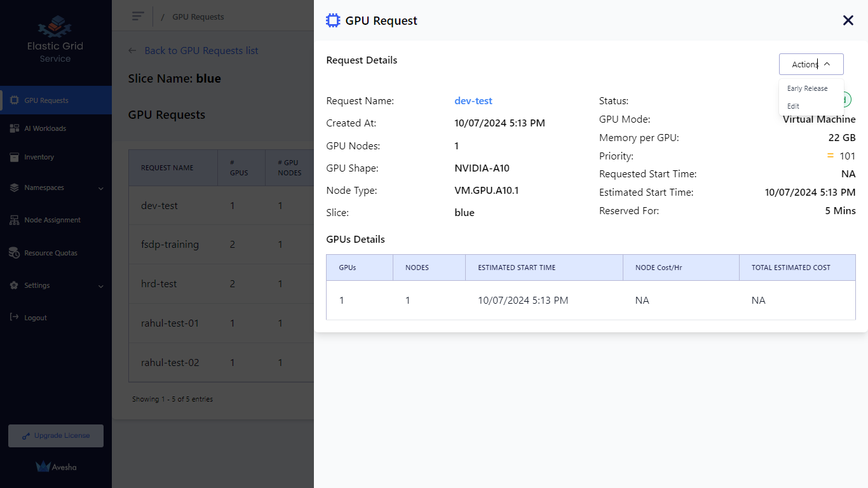
Task: Select the fsdp-training table row
Action: coord(170,245)
